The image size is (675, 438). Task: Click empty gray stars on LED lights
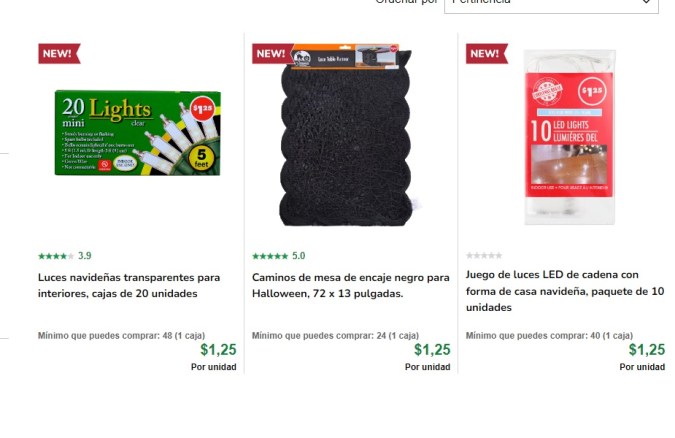pos(484,256)
